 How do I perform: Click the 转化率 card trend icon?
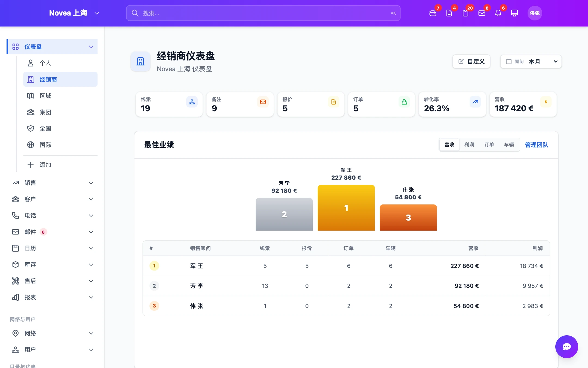475,102
